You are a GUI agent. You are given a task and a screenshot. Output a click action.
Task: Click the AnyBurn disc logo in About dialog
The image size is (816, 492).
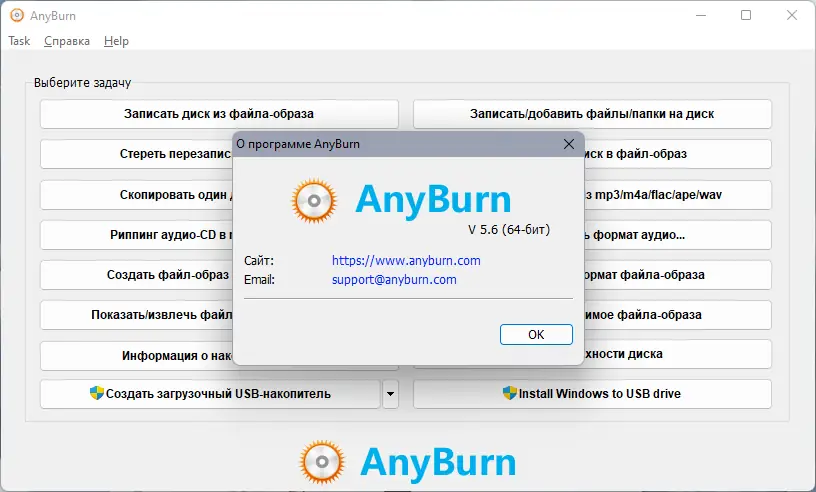pyautogui.click(x=314, y=200)
